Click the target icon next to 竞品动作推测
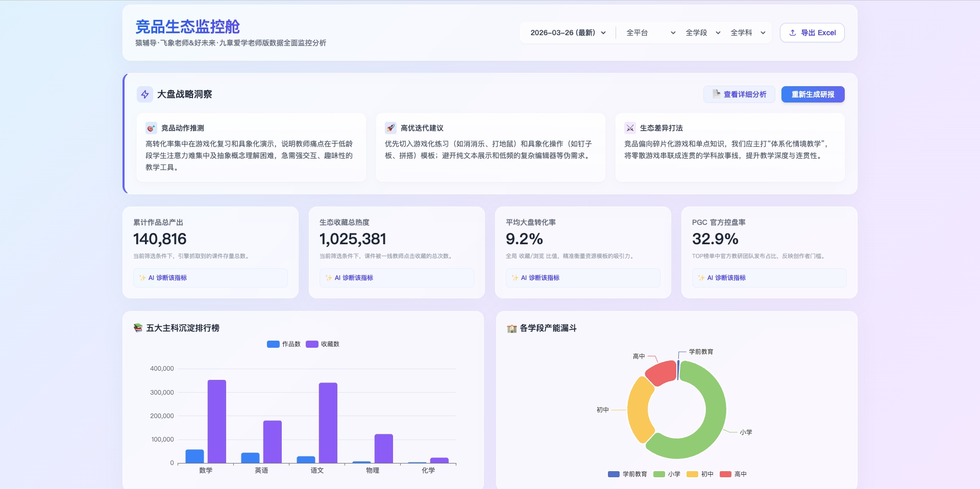This screenshot has height=489, width=980. (151, 128)
